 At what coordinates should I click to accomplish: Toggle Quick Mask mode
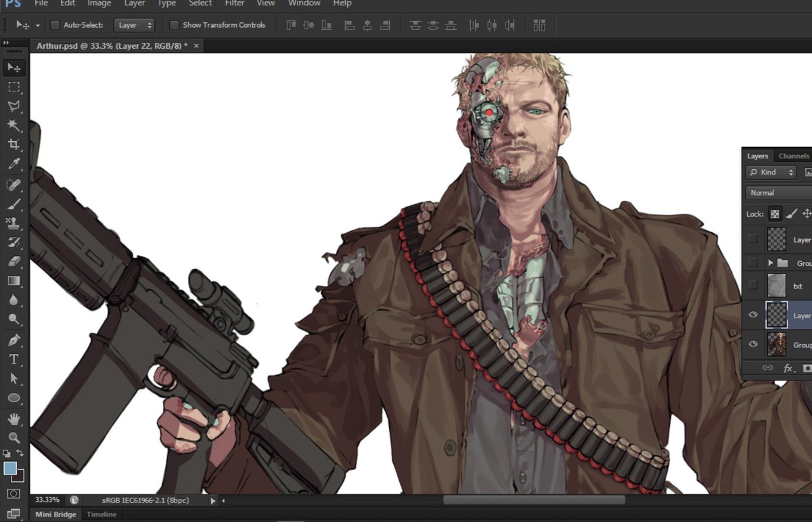14,494
